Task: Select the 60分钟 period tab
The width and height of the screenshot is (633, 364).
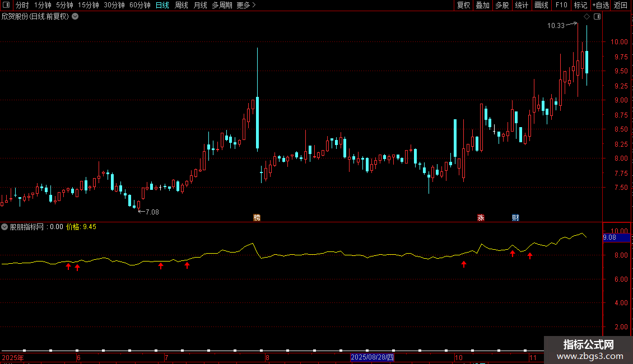Action: 139,5
